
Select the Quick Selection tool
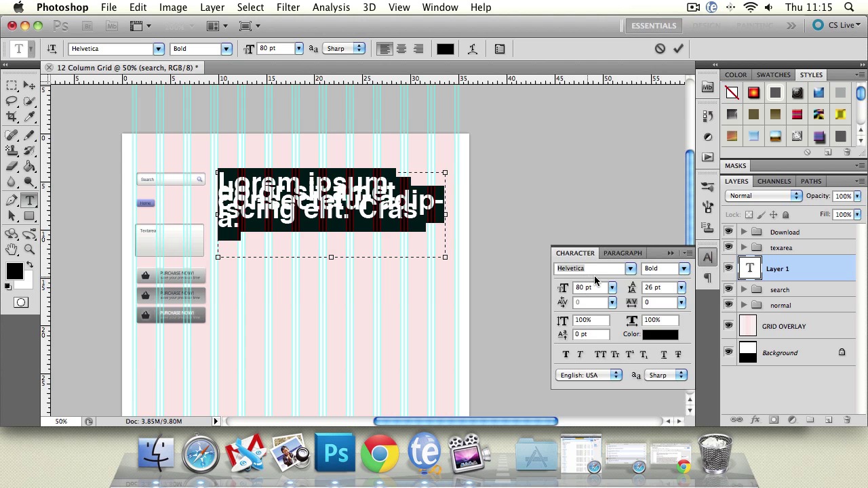pyautogui.click(x=29, y=101)
